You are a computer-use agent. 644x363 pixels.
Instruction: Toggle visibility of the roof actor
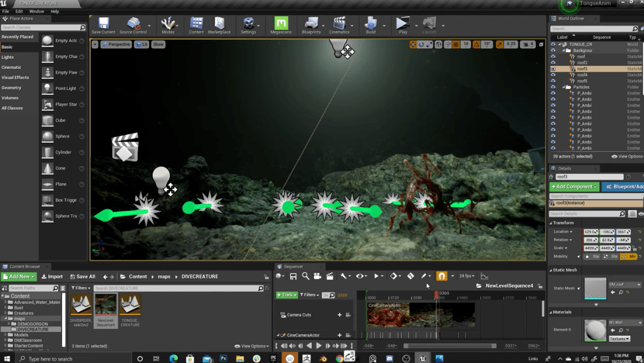pyautogui.click(x=553, y=57)
